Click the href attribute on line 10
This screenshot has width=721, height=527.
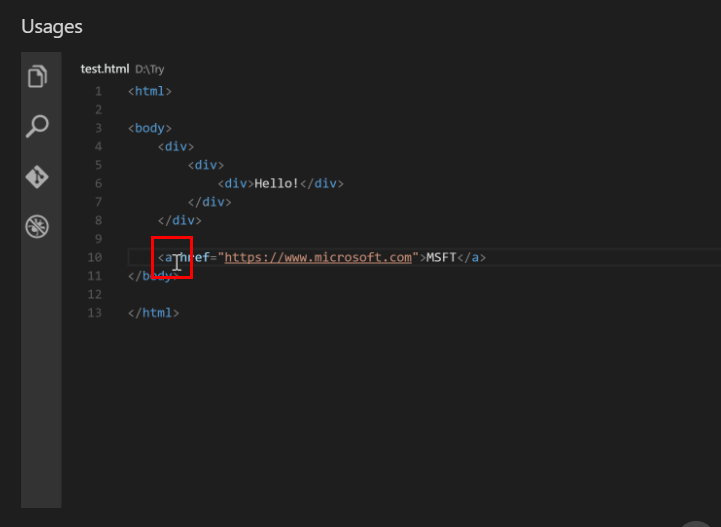(195, 257)
